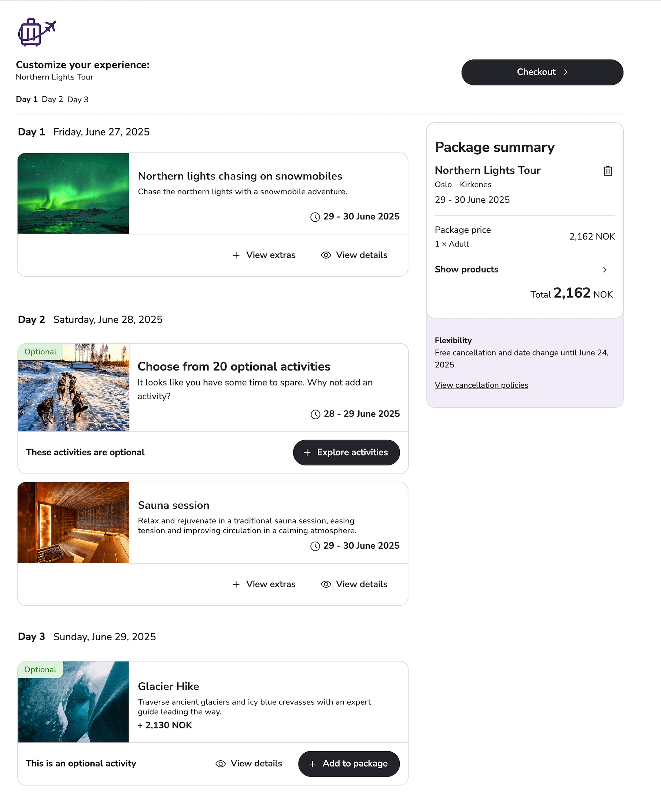Viewport: 661px width, 812px height.
Task: Jump to the Day 3 tab
Action: [x=78, y=99]
